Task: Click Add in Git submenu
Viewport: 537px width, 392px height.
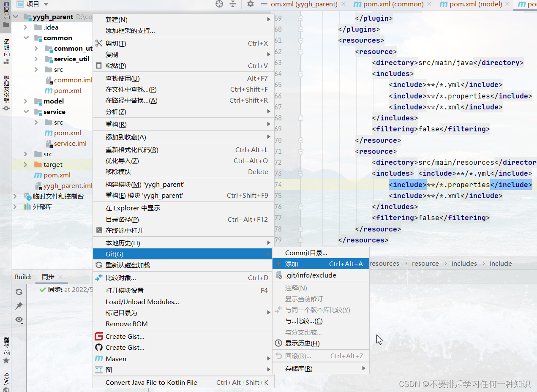Action: click(x=321, y=264)
